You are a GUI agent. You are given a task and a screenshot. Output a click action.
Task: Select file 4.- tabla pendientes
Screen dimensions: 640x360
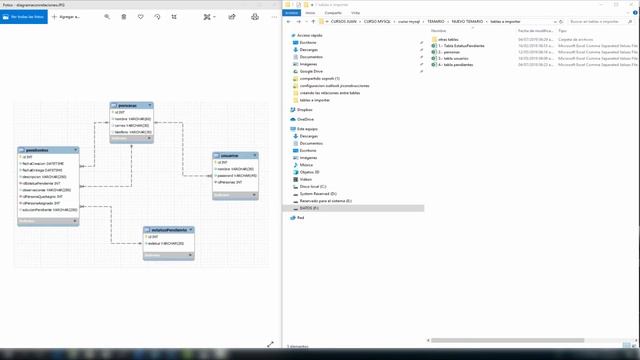[x=455, y=65]
